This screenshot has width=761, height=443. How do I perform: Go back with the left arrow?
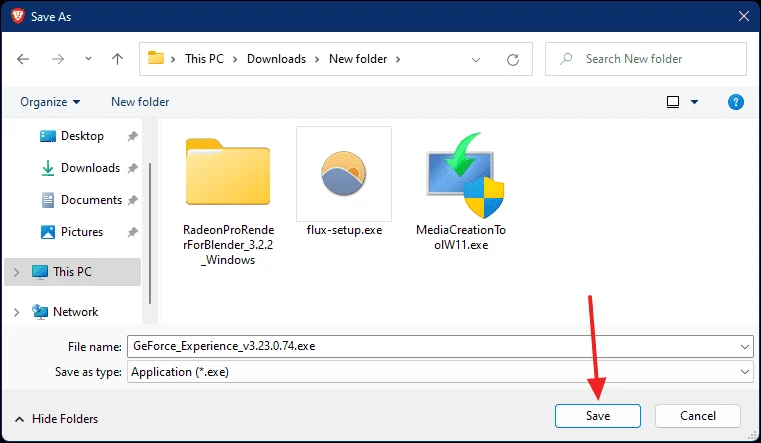pyautogui.click(x=23, y=59)
